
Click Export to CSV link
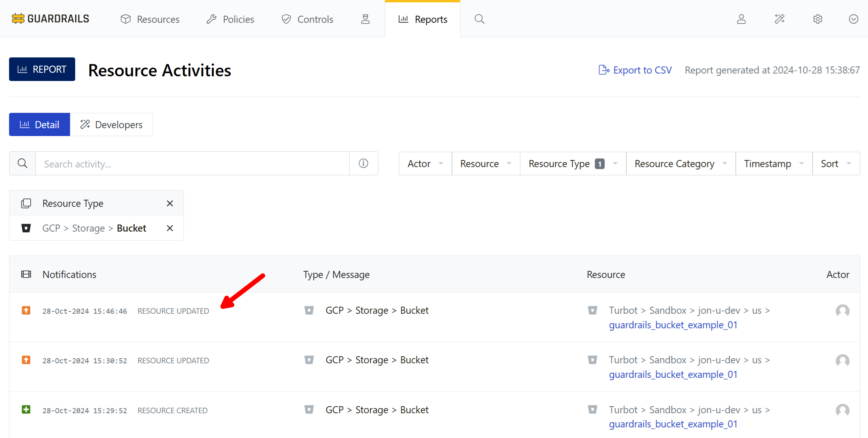(x=635, y=70)
